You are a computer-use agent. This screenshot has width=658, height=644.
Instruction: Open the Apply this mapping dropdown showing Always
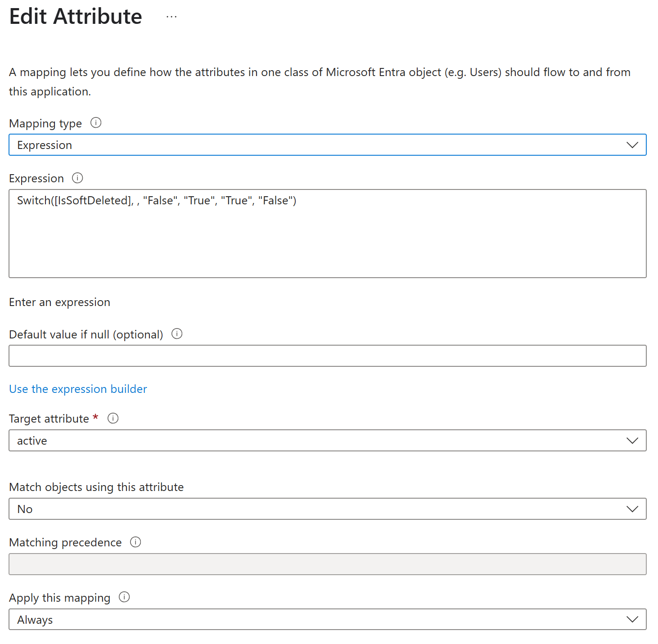328,619
